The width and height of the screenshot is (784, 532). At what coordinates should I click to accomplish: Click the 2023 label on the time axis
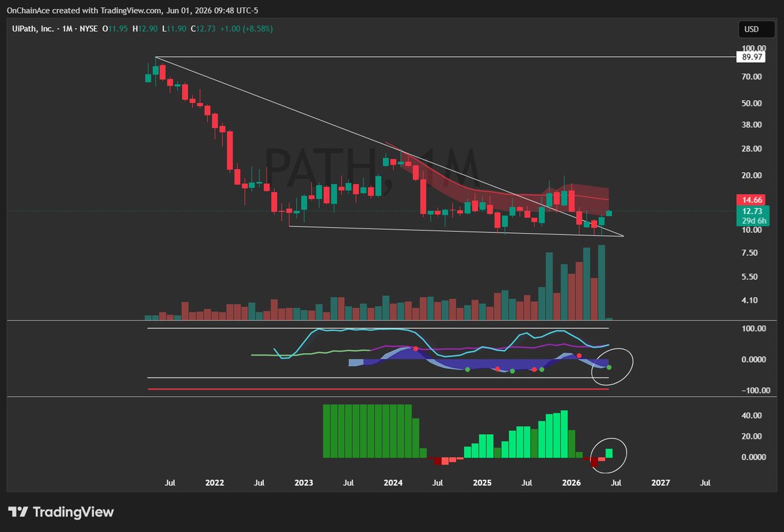[304, 484]
